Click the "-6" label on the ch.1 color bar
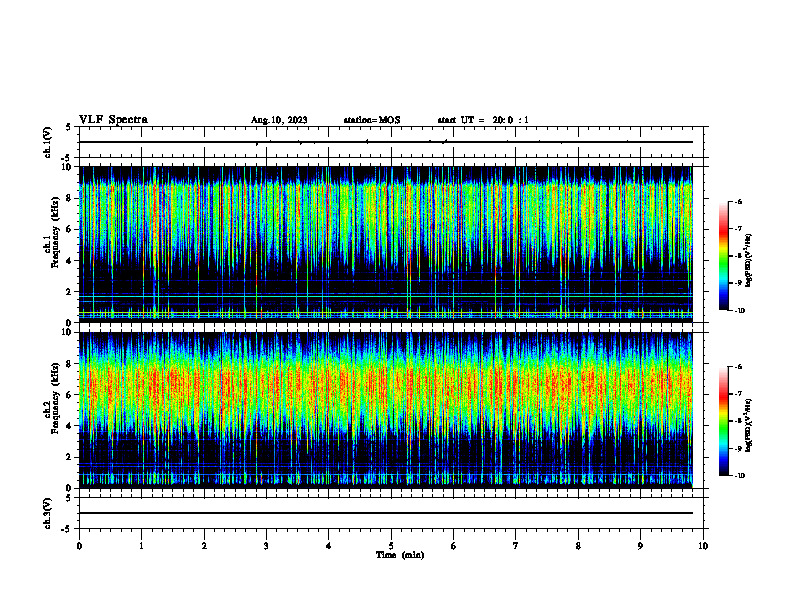The width and height of the screenshot is (792, 612). point(738,201)
